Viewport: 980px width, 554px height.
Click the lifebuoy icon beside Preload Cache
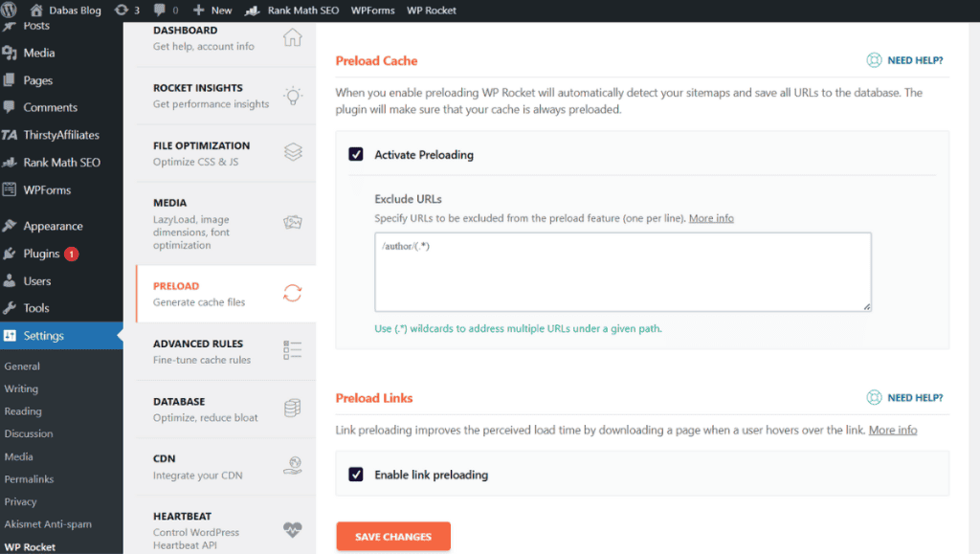tap(874, 60)
